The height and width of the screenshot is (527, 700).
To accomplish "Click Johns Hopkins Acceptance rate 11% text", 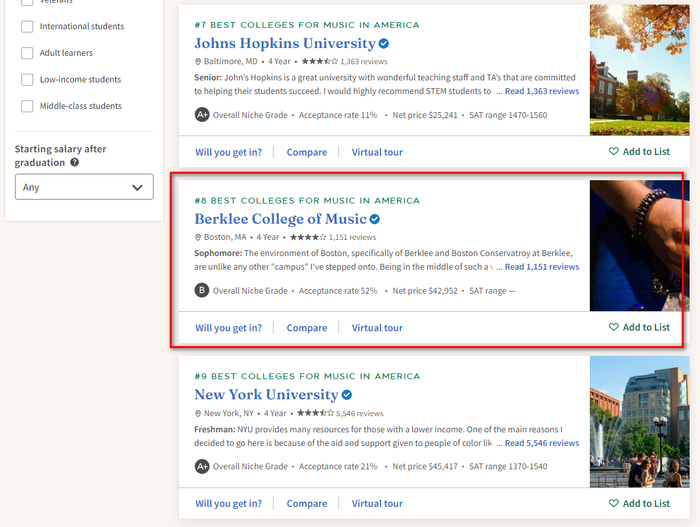I will click(338, 115).
